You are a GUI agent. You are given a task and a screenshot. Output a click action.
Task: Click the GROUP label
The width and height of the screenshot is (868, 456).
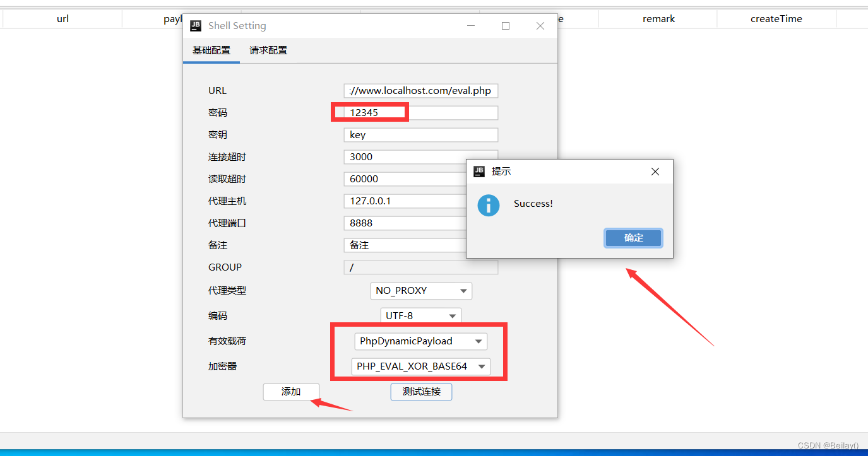(225, 267)
